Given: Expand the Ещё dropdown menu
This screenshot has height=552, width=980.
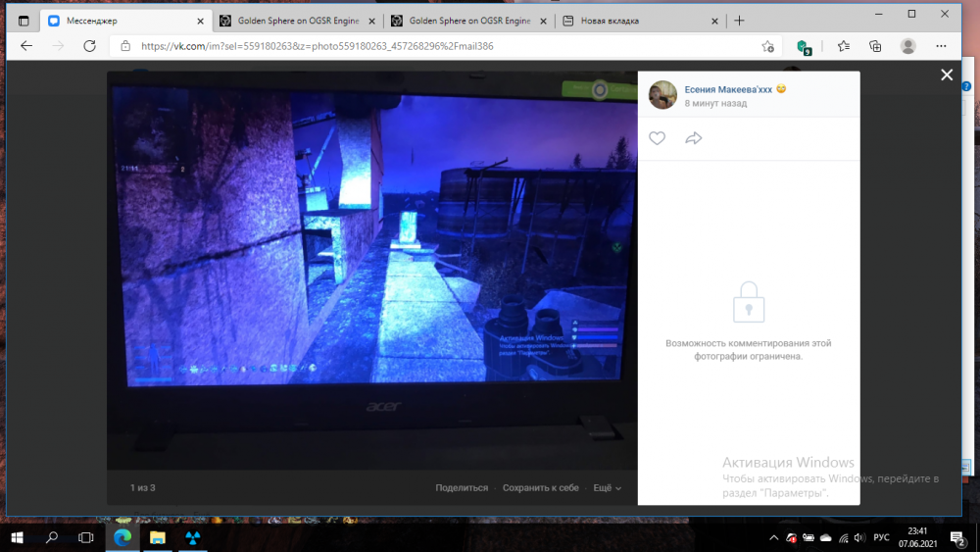Looking at the screenshot, I should [x=607, y=487].
